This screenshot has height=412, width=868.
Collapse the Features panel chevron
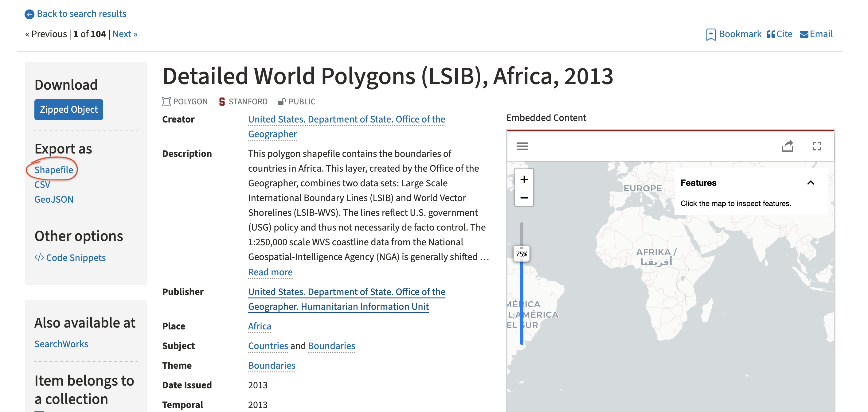811,183
